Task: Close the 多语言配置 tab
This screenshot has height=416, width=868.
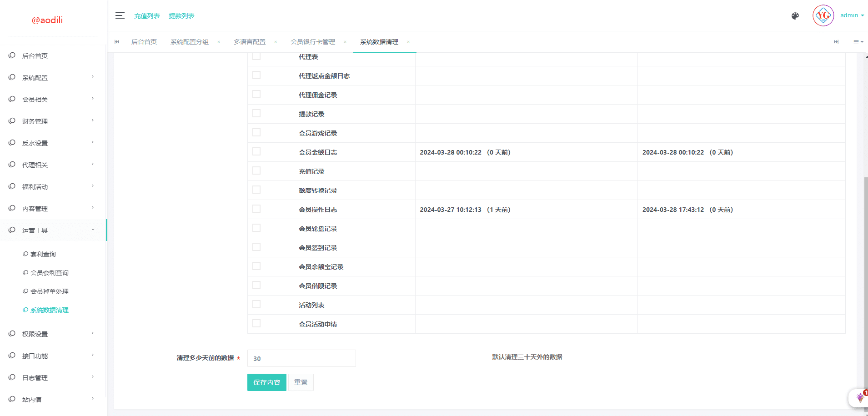Action: [x=276, y=42]
